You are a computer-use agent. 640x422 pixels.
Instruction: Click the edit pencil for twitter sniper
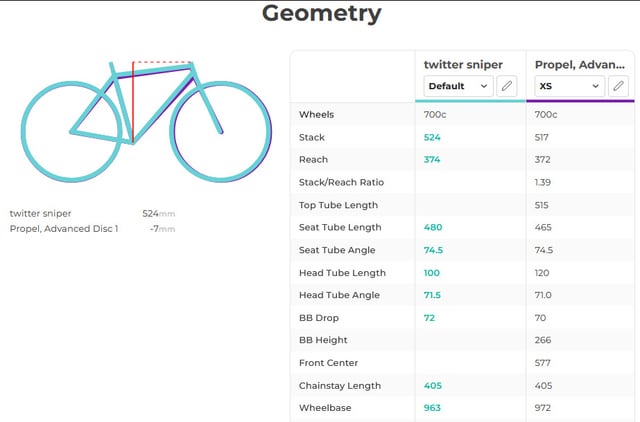(507, 86)
